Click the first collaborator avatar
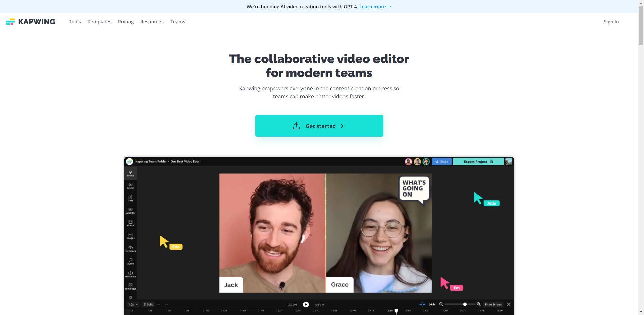 click(408, 162)
